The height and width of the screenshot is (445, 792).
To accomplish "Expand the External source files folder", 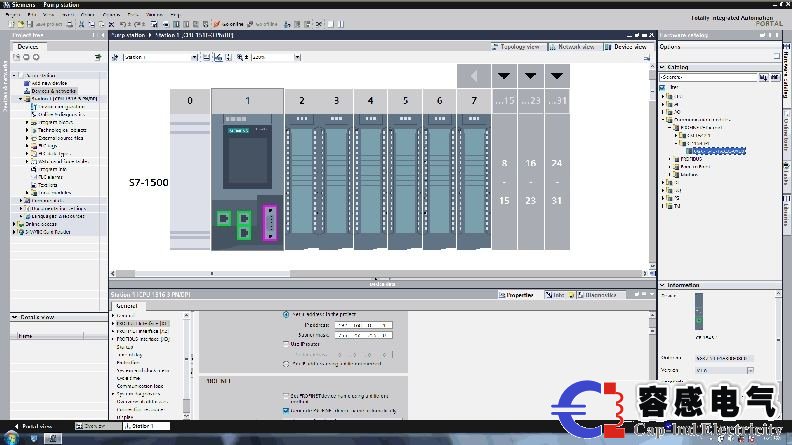I will click(x=27, y=138).
